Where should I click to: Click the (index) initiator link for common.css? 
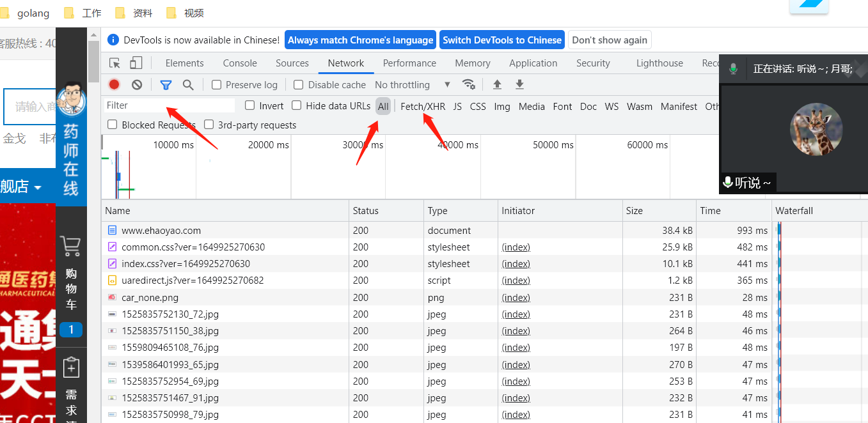click(516, 247)
